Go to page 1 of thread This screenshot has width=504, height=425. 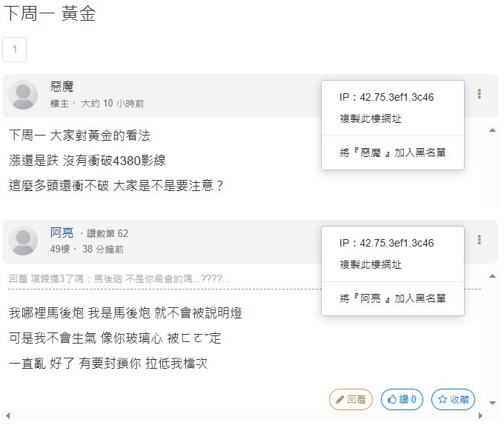15,50
